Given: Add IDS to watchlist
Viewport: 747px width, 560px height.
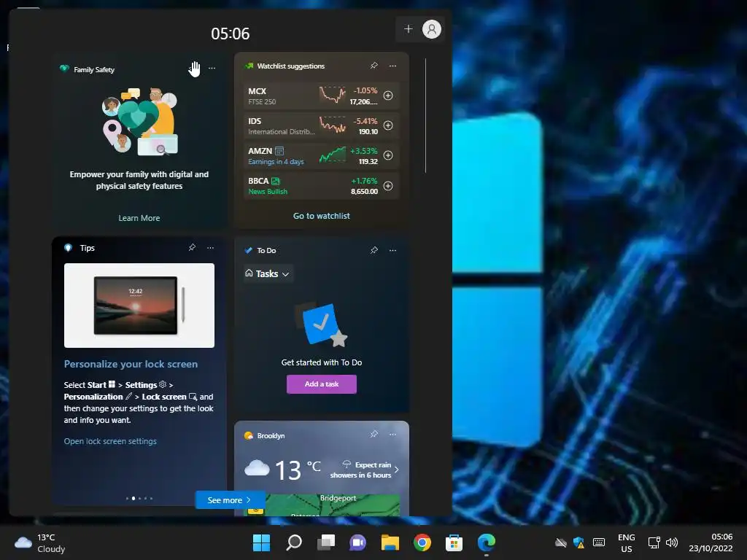Looking at the screenshot, I should 388,125.
